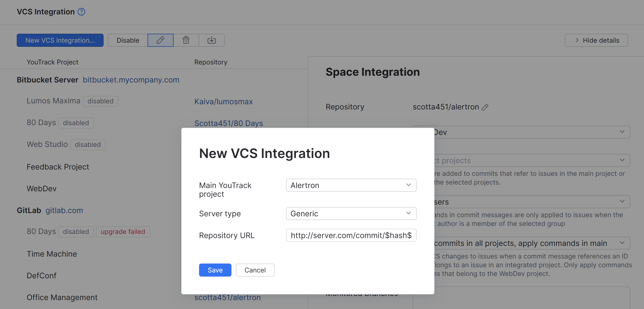644x309 pixels.
Task: Edit repository scotta451/alertron pencil icon
Action: [x=485, y=107]
